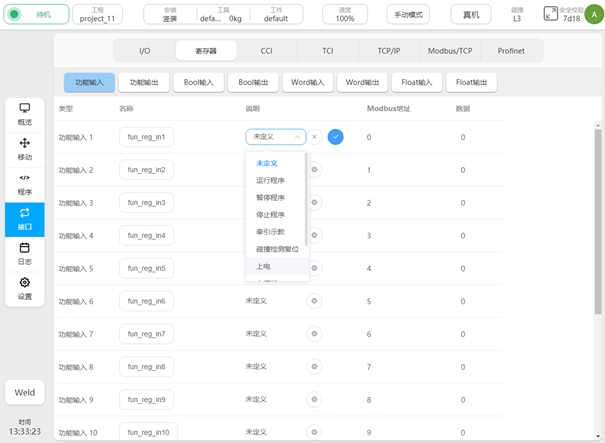Click the Bool输入 button
The image size is (605, 443).
click(x=198, y=83)
